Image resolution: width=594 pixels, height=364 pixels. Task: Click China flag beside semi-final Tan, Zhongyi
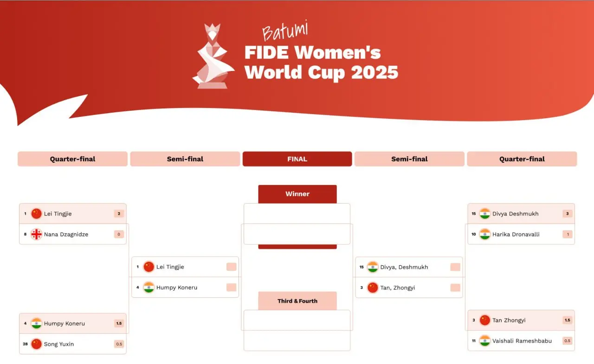(373, 287)
